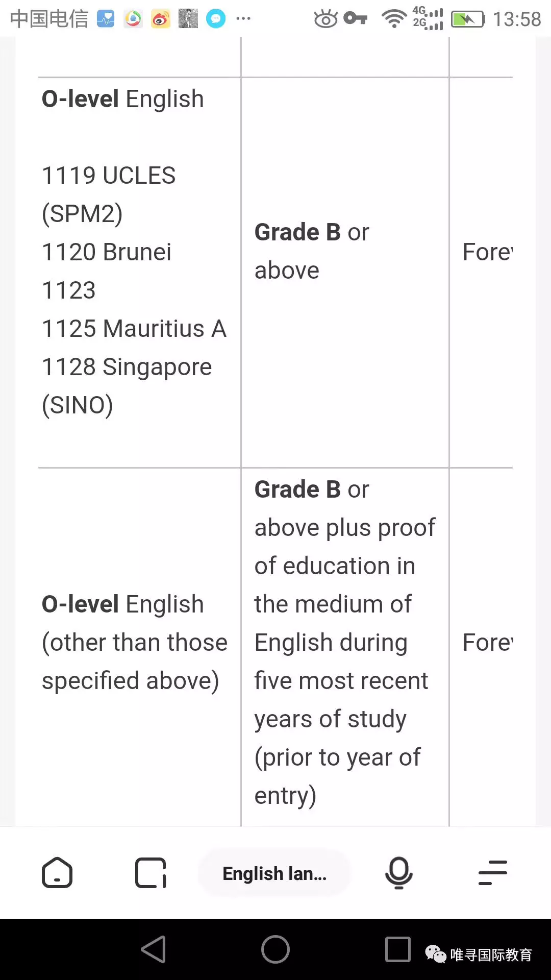
Task: Open Android recent apps square button
Action: [x=397, y=949]
